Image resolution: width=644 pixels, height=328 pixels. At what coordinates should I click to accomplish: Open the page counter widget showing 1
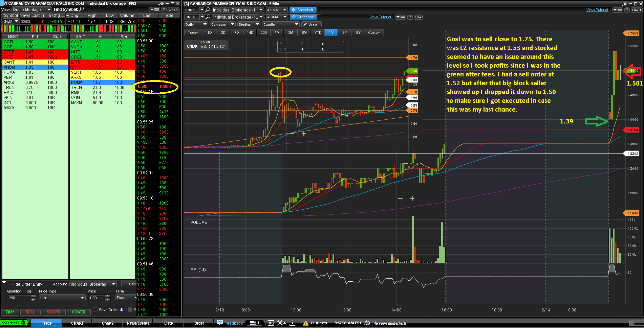(x=254, y=323)
